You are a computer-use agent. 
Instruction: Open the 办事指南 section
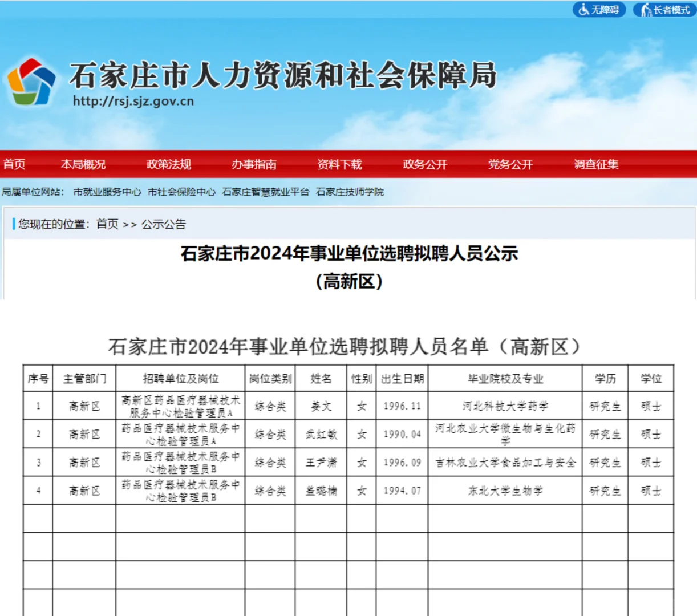[254, 164]
